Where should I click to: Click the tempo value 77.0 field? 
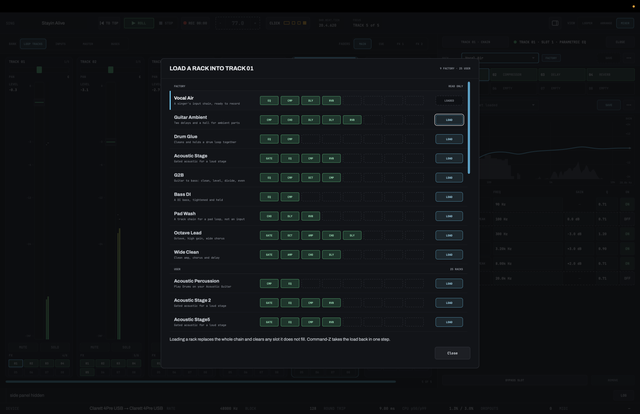238,23
